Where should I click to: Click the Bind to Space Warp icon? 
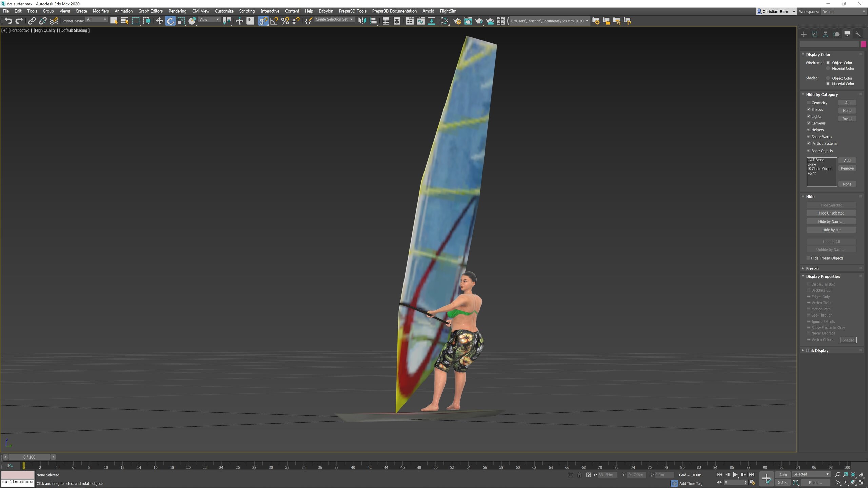point(54,21)
